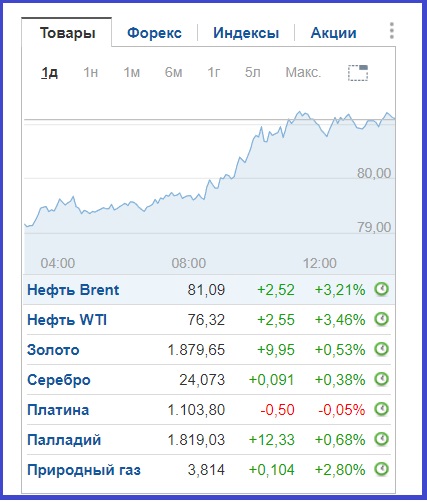Select the 1н chart period
The width and height of the screenshot is (427, 502).
(90, 72)
